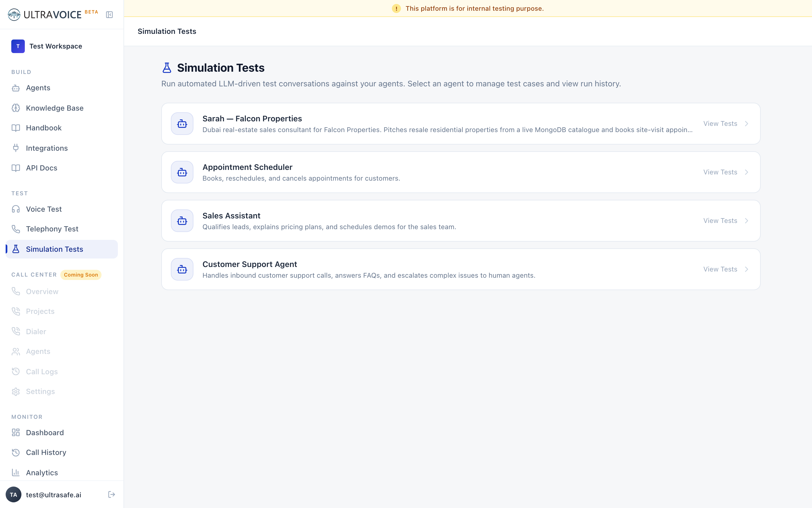Viewport: 812px width, 508px height.
Task: Expand Customer Support Agent via its chevron
Action: click(x=747, y=269)
